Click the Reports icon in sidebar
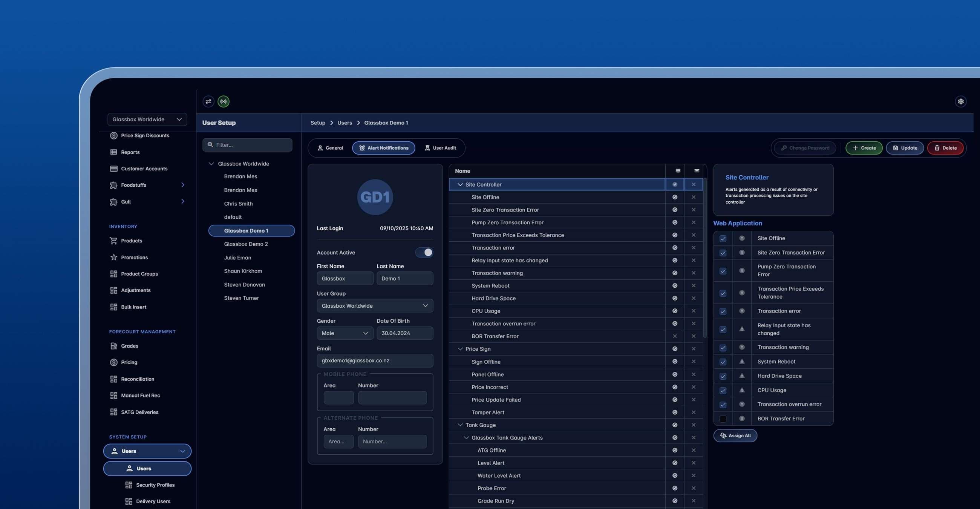The height and width of the screenshot is (509, 980). 113,152
